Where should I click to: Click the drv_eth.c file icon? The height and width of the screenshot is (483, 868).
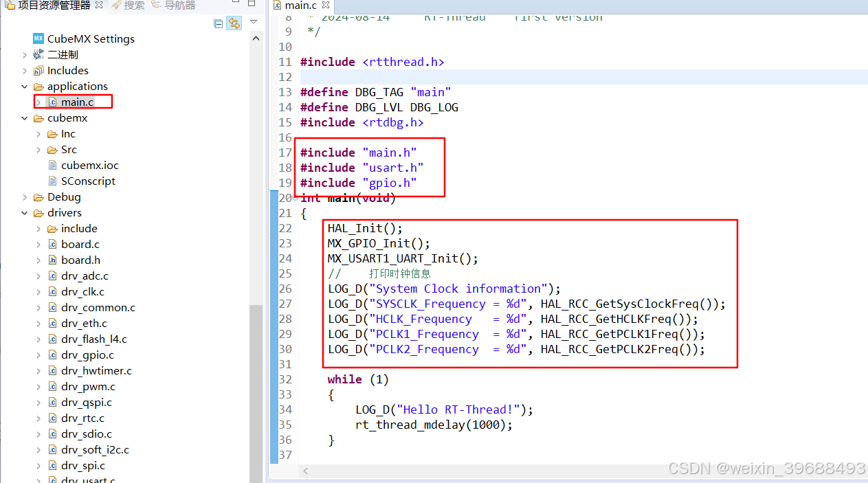(x=52, y=323)
